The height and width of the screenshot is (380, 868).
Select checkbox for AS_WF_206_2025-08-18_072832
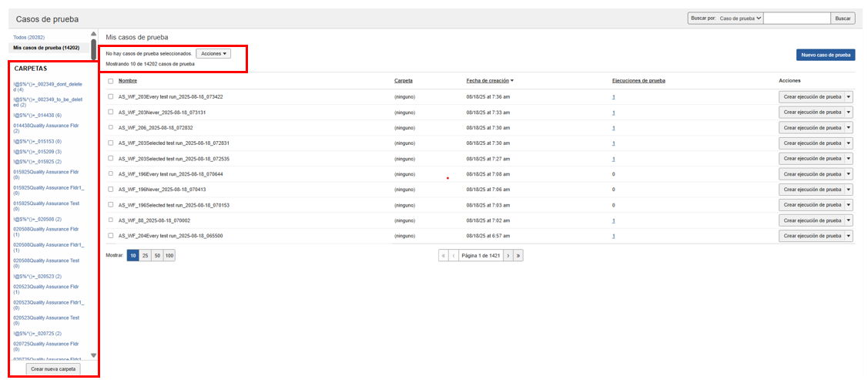point(111,127)
